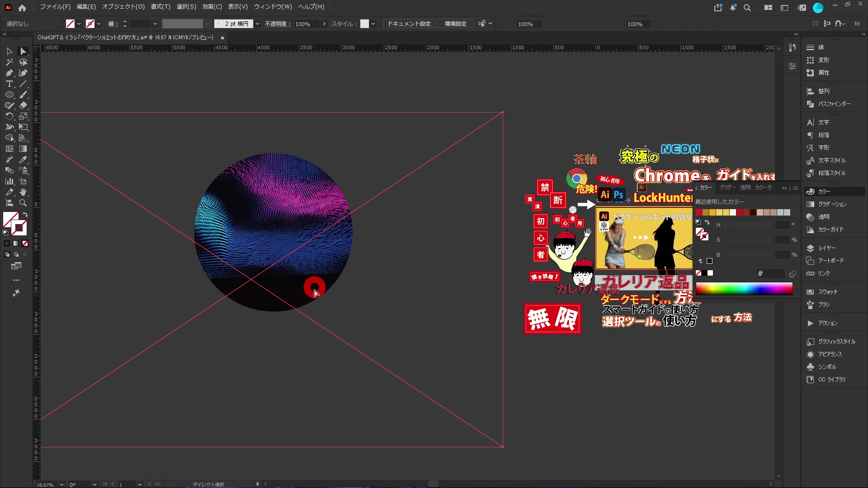Select the Column Graph tool

click(x=9, y=181)
